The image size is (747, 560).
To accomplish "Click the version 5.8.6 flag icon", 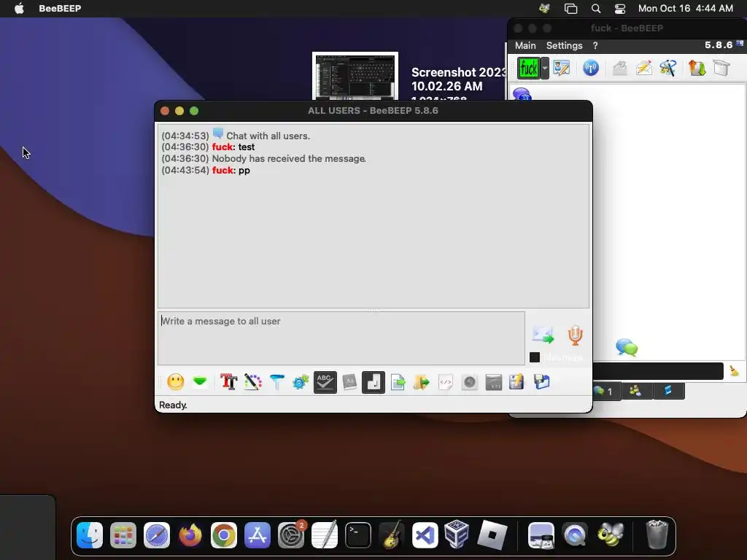I will 740,43.
